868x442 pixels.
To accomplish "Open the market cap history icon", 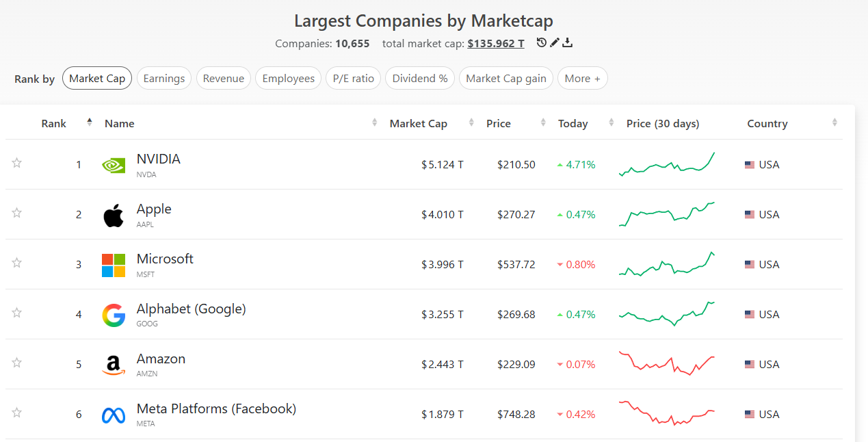I will (542, 43).
